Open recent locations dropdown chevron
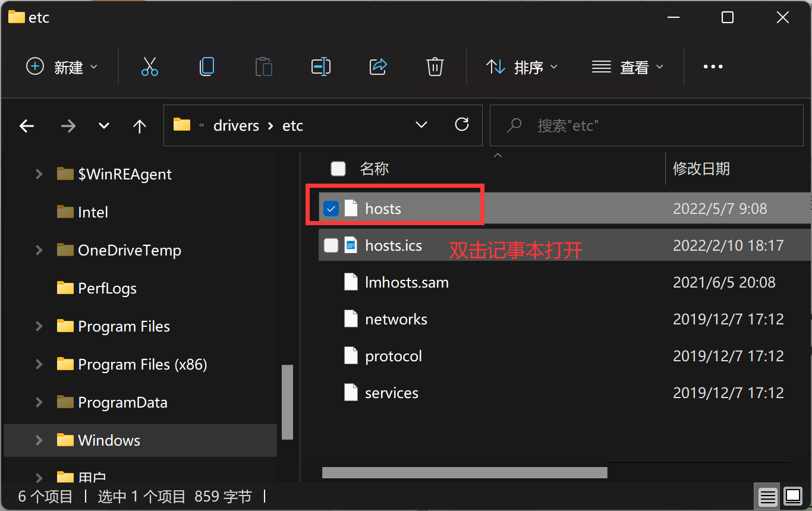 pyautogui.click(x=104, y=126)
